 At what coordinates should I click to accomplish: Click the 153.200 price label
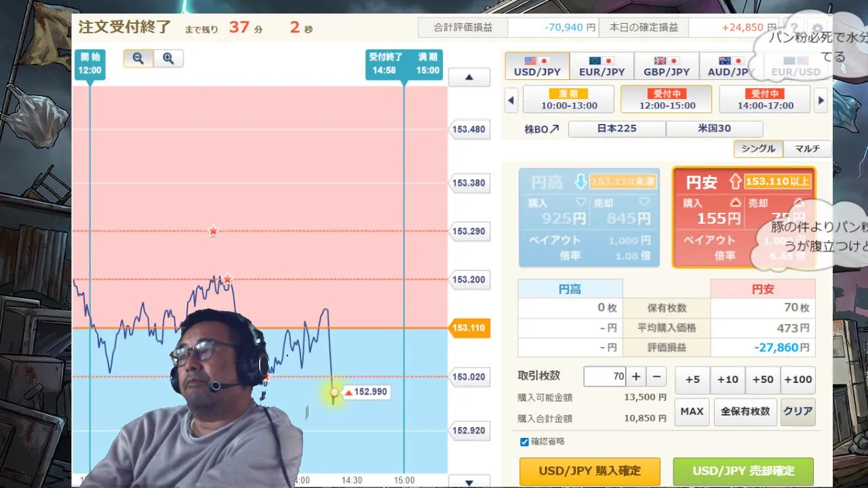[x=469, y=279]
